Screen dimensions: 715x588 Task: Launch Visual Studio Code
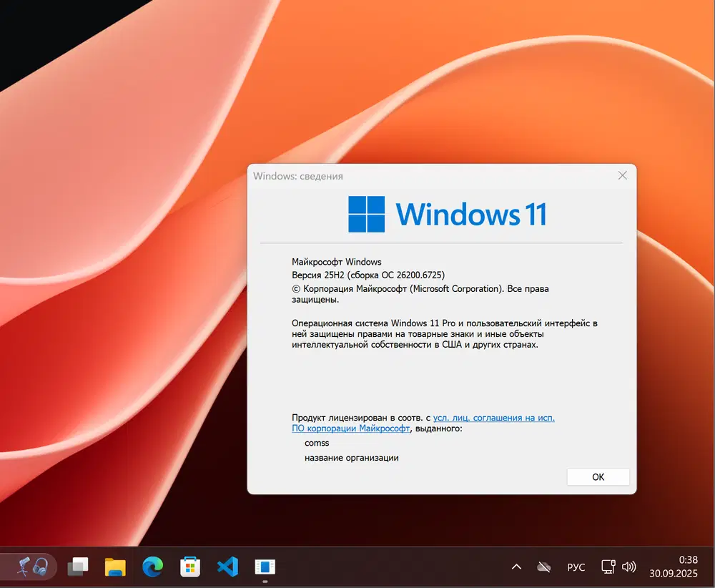tap(227, 566)
